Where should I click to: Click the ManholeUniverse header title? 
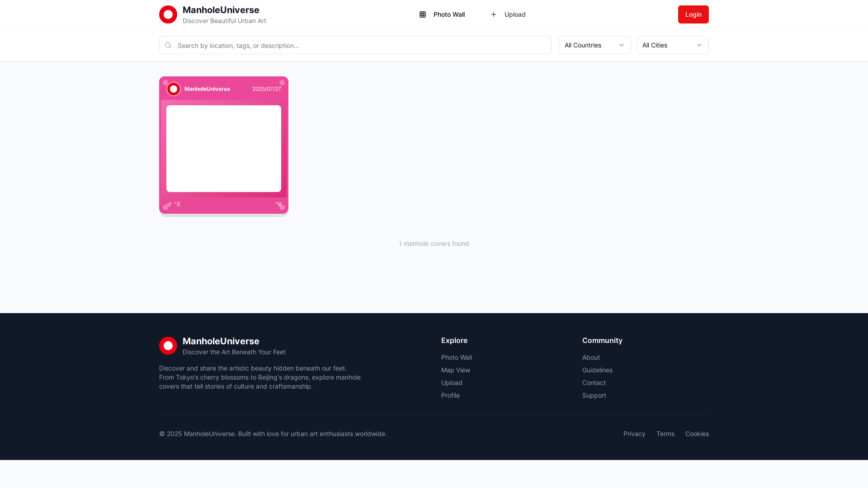point(221,10)
